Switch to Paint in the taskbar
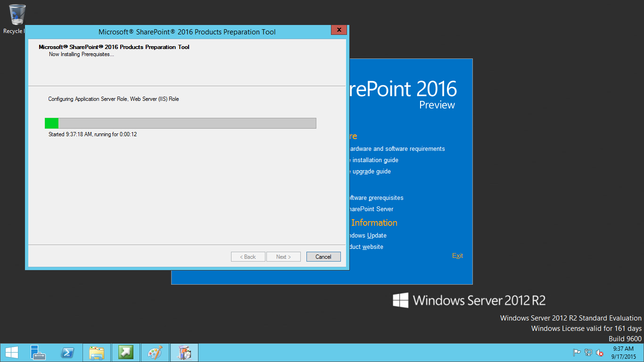 pos(155,353)
